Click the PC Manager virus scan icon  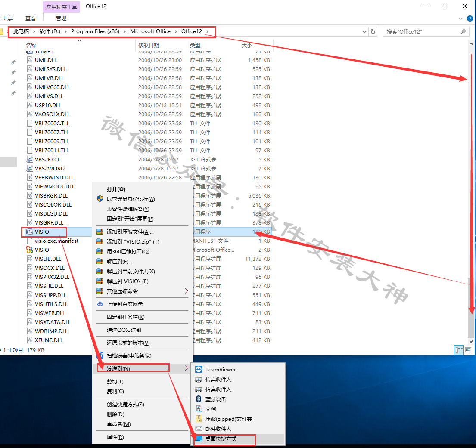pos(100,355)
